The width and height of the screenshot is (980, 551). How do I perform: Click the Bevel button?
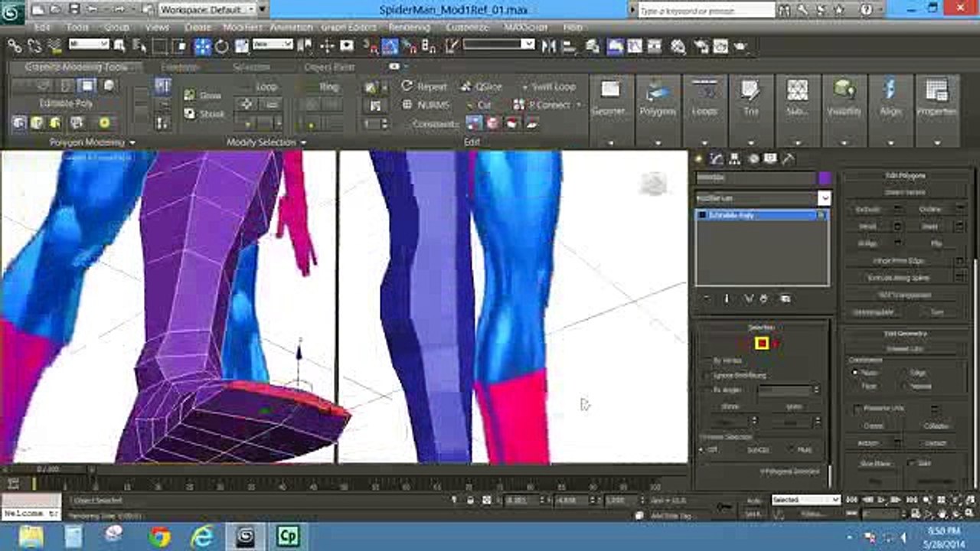pyautogui.click(x=867, y=227)
